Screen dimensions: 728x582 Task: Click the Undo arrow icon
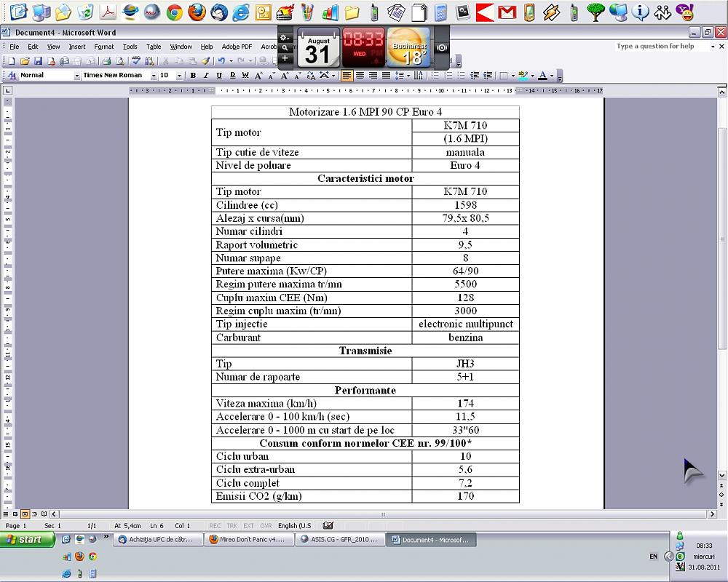click(221, 61)
